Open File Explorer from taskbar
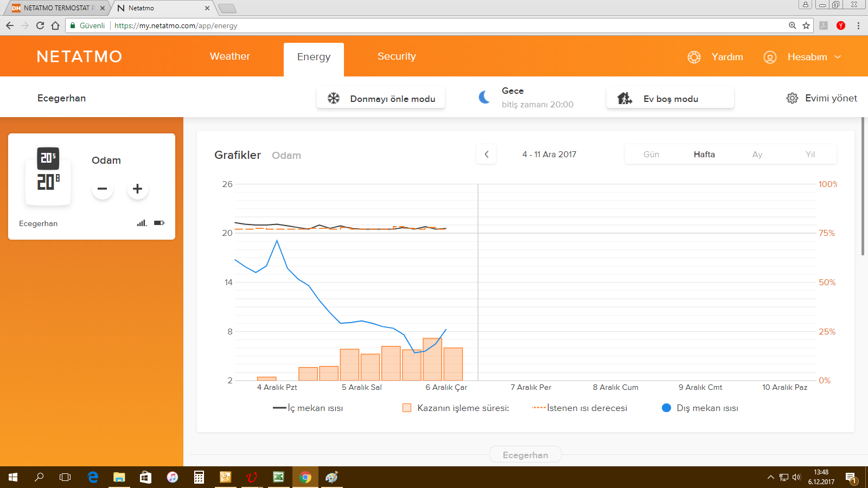Screen dimensions: 868x488 pyautogui.click(x=119, y=477)
